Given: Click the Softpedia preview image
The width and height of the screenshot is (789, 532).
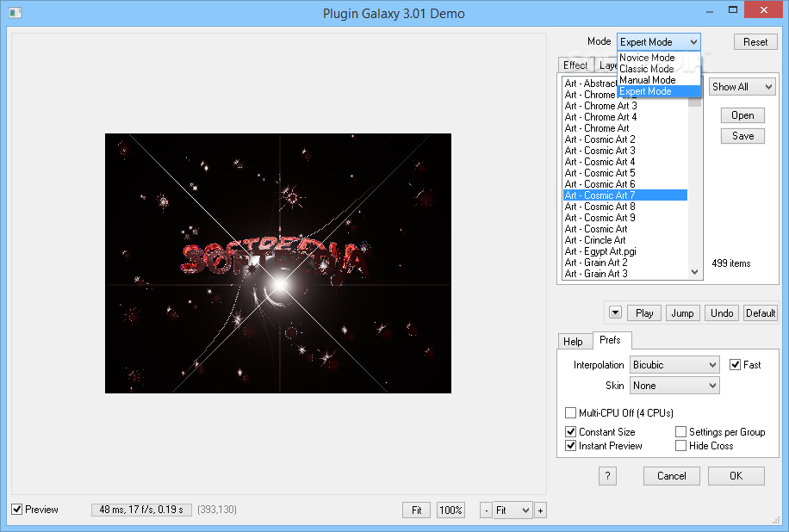Looking at the screenshot, I should point(277,263).
